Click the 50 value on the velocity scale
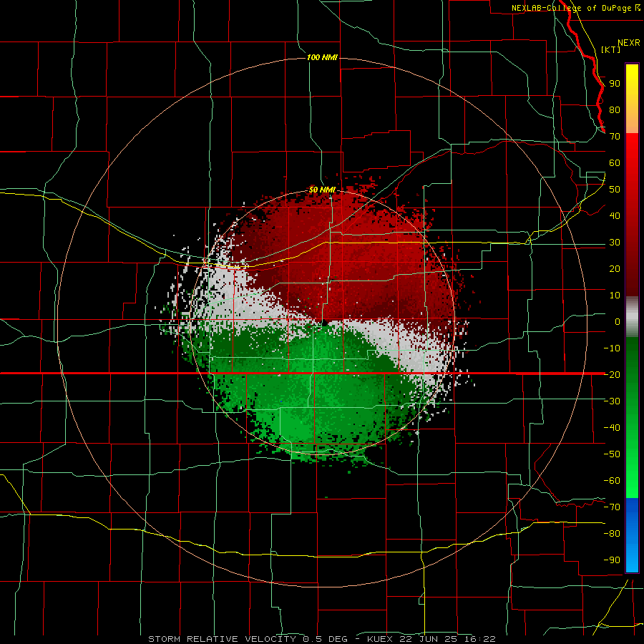 point(615,190)
